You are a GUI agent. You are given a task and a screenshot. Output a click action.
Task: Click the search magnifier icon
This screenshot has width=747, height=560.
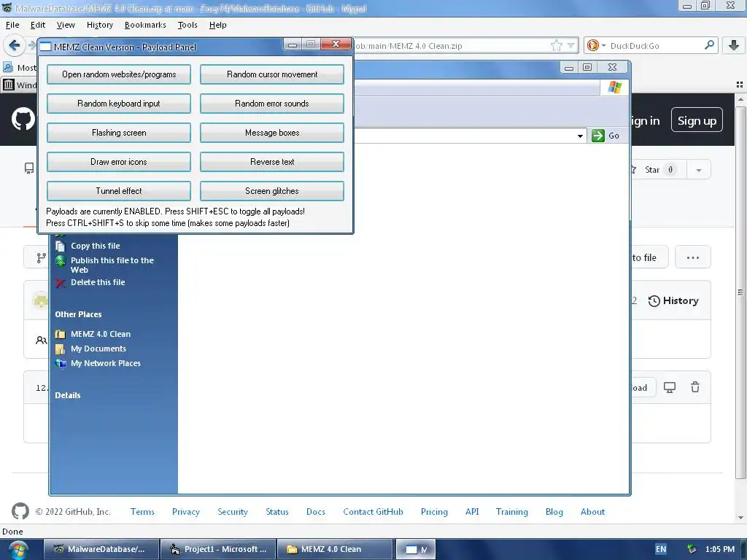click(x=709, y=45)
